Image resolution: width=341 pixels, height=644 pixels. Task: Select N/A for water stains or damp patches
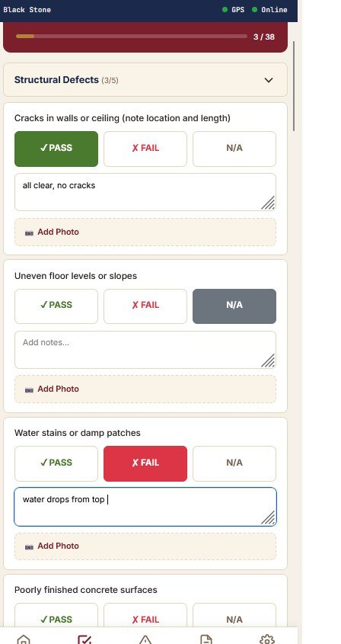pos(234,463)
